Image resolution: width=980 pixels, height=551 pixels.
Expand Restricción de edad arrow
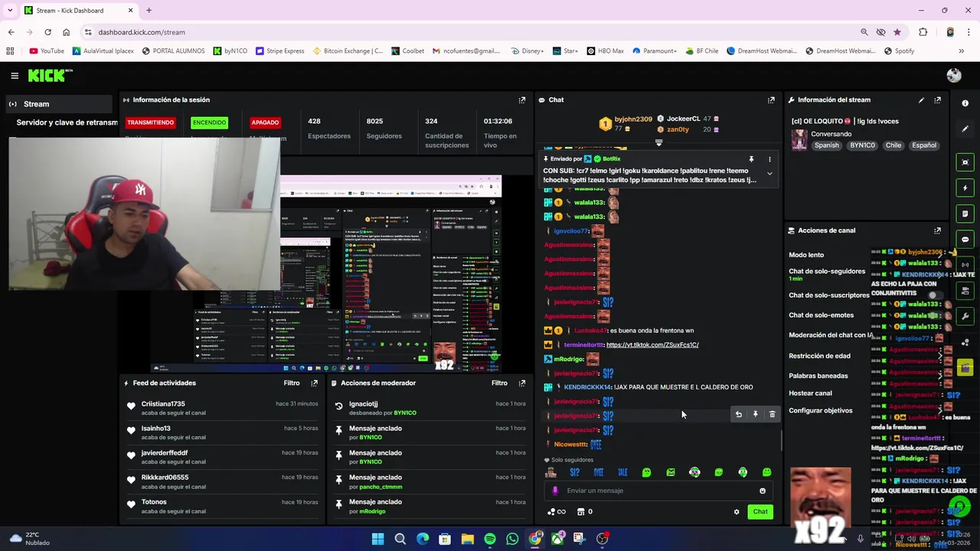(940, 356)
